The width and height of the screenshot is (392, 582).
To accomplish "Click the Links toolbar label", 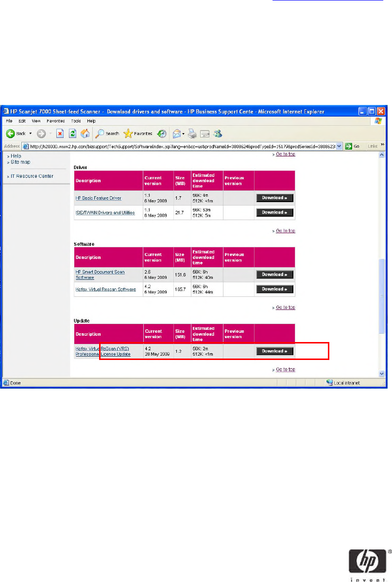I will pos(372,146).
